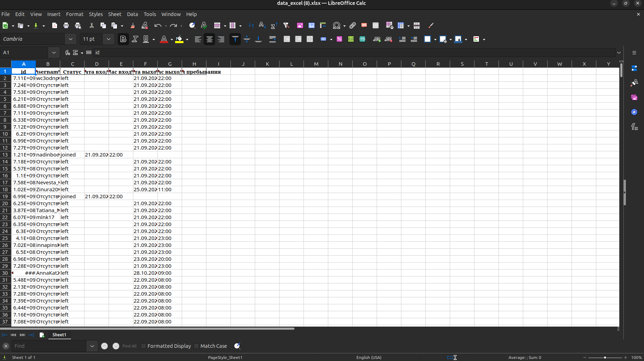Click the Italic formatting icon
The height and width of the screenshot is (361, 644).
[135, 39]
